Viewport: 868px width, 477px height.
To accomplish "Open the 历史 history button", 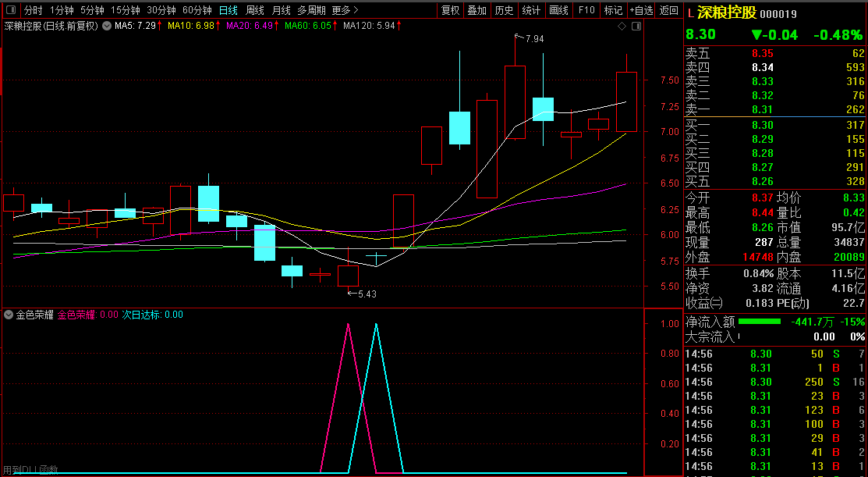I will pos(504,10).
